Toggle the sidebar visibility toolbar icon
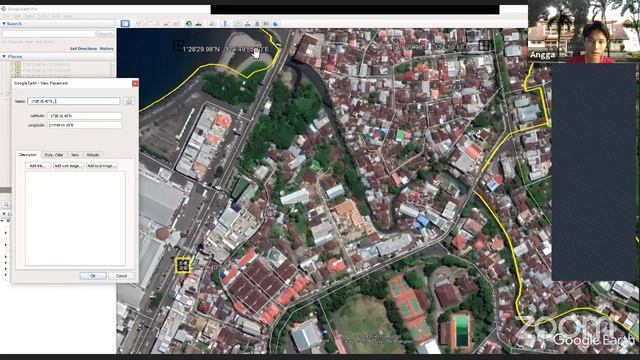The height and width of the screenshot is (360, 640). (125, 23)
